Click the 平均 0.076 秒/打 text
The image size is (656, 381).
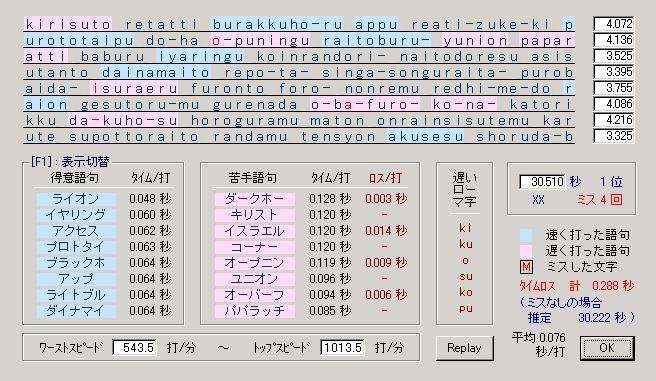pos(539,344)
